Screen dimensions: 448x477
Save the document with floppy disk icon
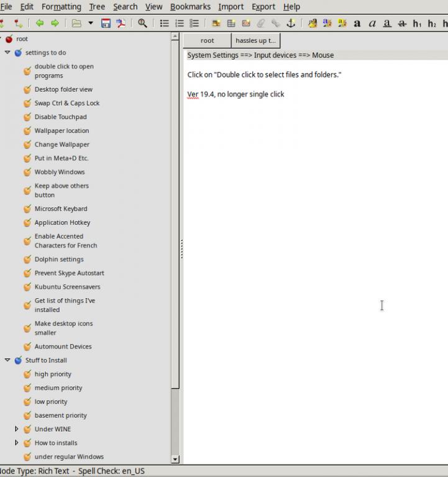coord(106,24)
